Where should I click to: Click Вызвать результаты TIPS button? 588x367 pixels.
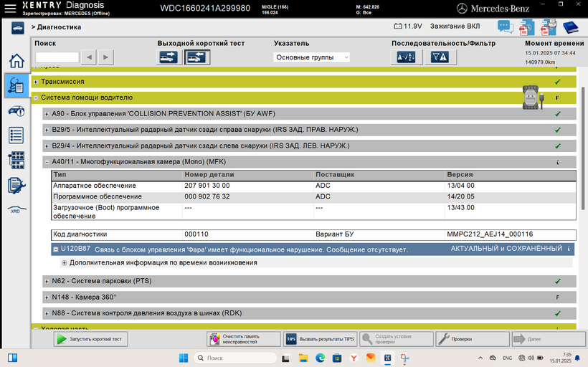point(321,339)
